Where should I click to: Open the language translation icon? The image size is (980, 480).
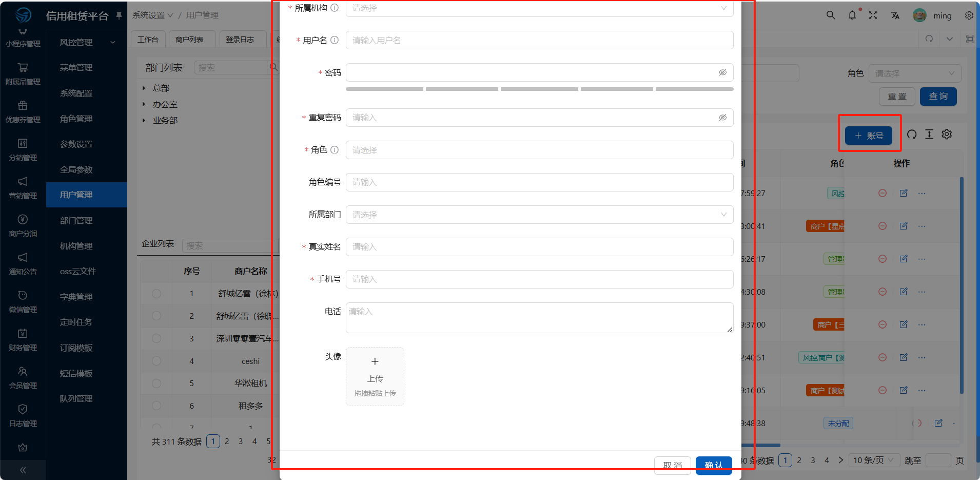(x=895, y=15)
